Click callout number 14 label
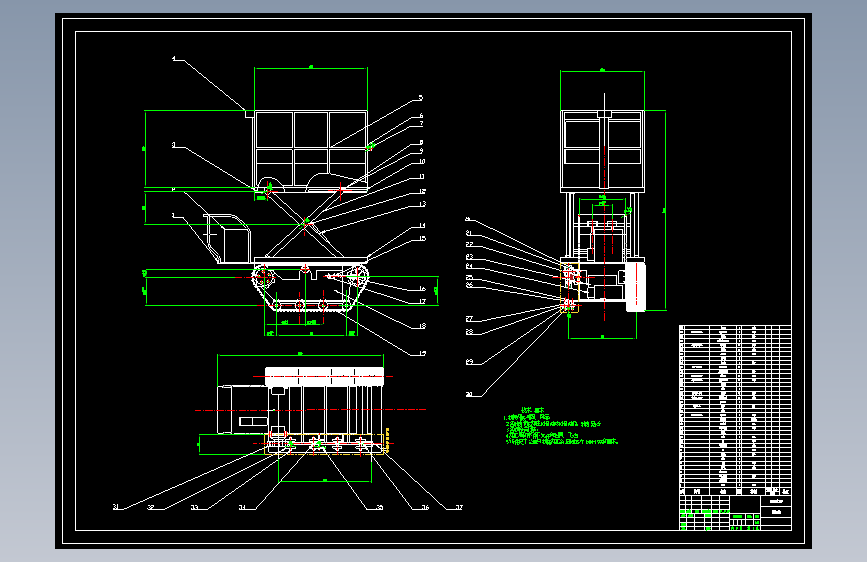 click(422, 225)
